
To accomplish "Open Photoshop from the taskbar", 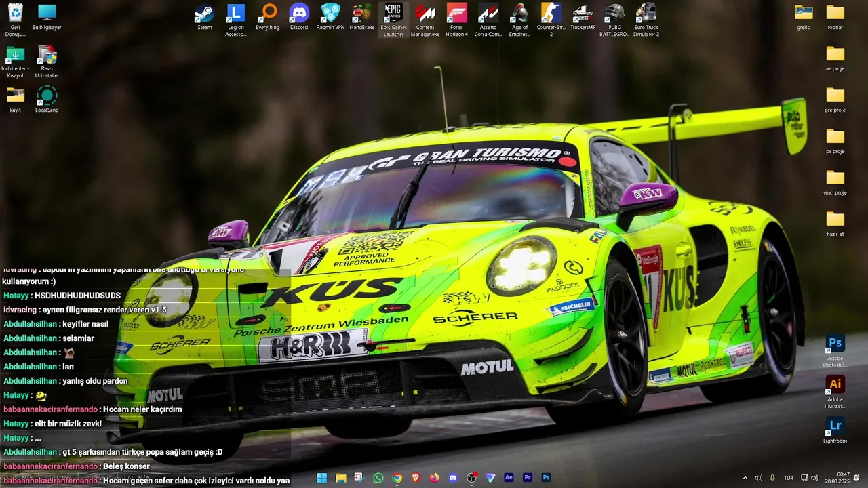I will (x=546, y=478).
